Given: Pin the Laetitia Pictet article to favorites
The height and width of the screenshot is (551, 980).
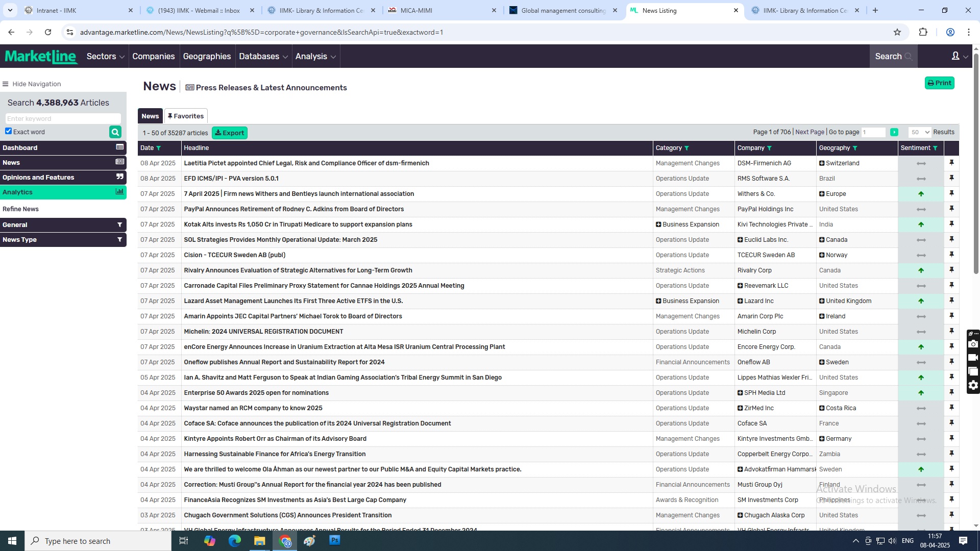Looking at the screenshot, I should [951, 163].
